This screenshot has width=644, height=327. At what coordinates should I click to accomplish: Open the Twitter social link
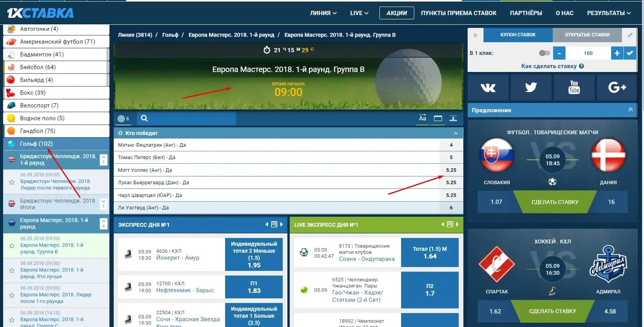click(531, 87)
